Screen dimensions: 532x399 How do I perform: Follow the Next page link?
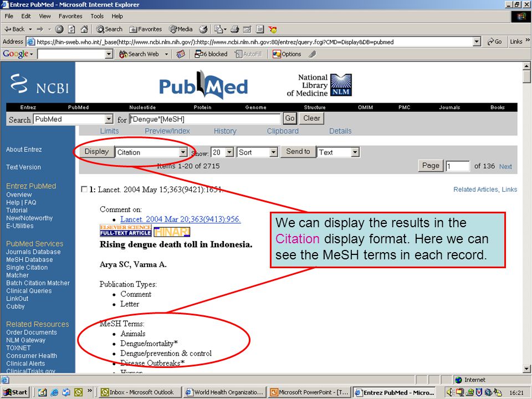point(505,166)
